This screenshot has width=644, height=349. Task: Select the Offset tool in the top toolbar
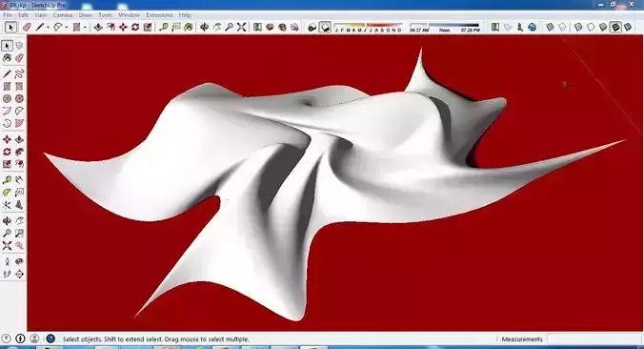tap(111, 27)
